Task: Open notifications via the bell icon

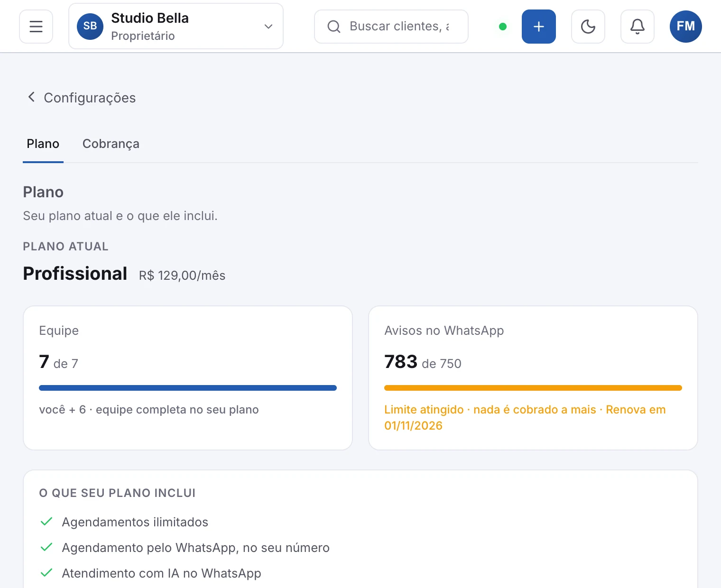Action: (x=638, y=27)
